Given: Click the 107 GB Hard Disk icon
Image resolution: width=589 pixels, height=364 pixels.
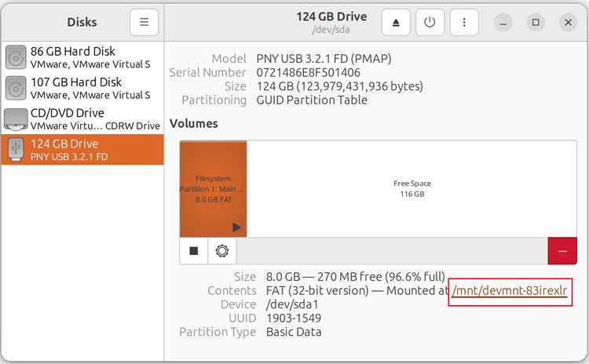Looking at the screenshot, I should (x=16, y=88).
